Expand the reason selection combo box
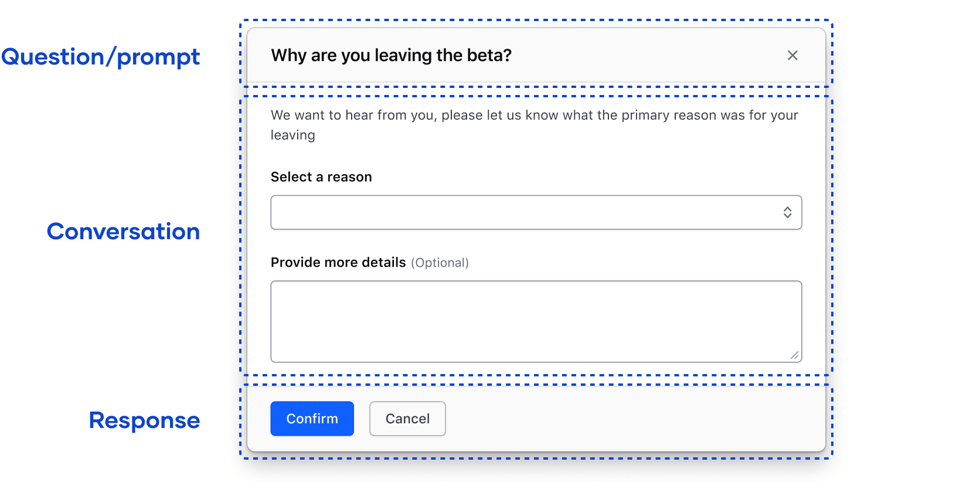The height and width of the screenshot is (496, 980). pos(536,212)
